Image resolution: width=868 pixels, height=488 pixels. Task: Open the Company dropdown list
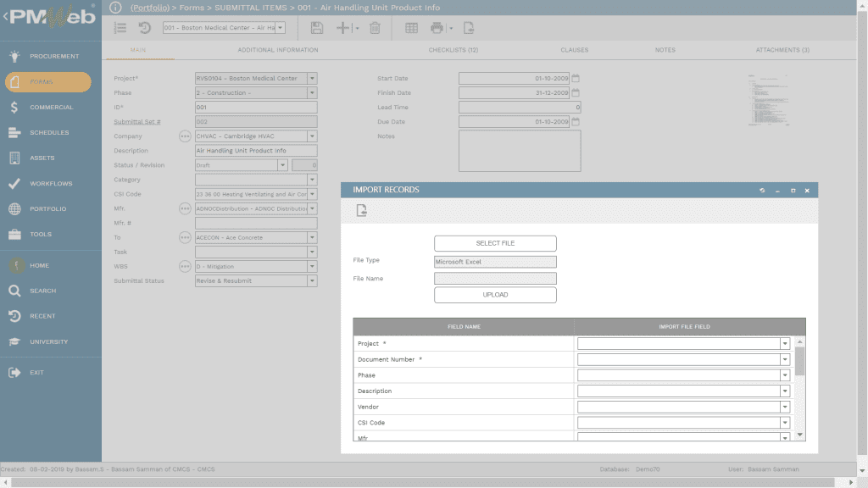pyautogui.click(x=312, y=136)
